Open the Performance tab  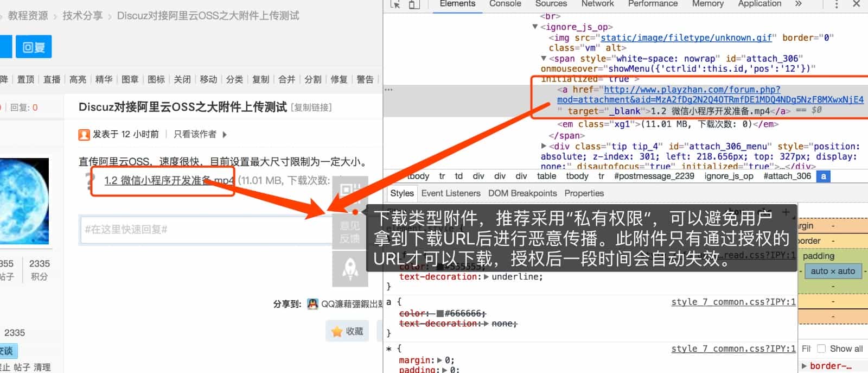(653, 4)
